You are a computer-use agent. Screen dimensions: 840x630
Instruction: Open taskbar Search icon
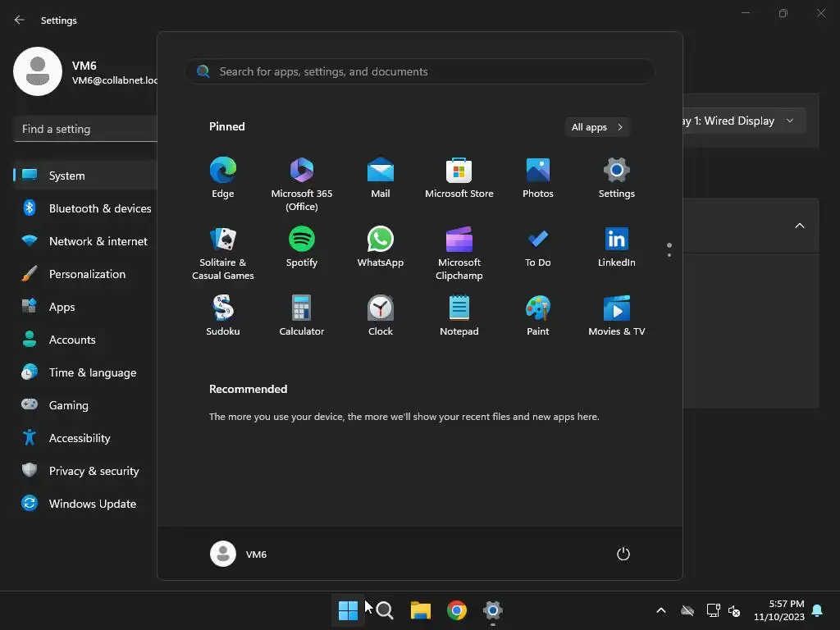[x=384, y=610]
